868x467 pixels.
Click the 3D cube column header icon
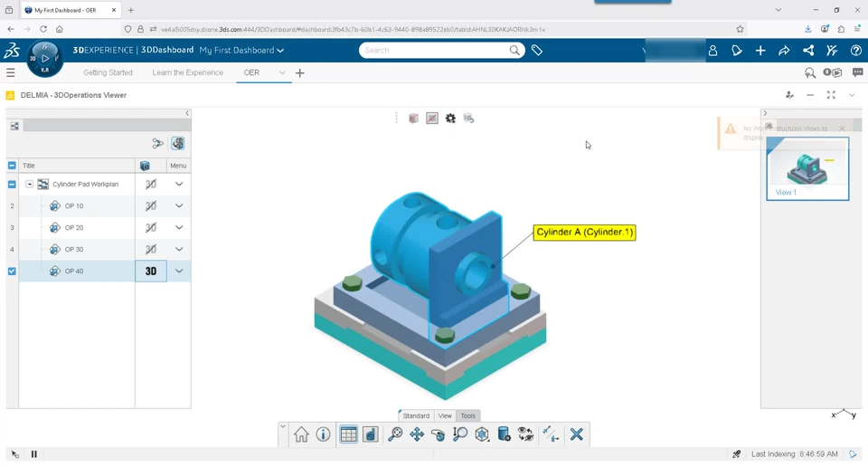pos(145,166)
